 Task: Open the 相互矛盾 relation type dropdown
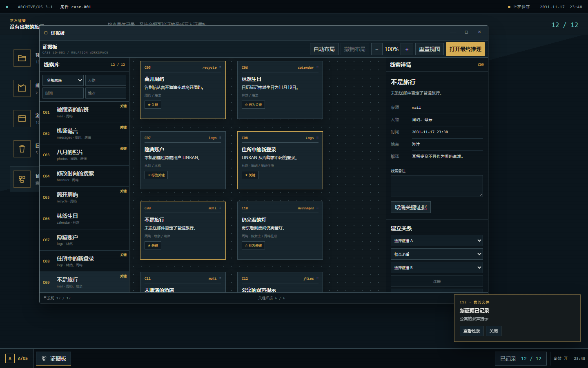click(x=437, y=254)
